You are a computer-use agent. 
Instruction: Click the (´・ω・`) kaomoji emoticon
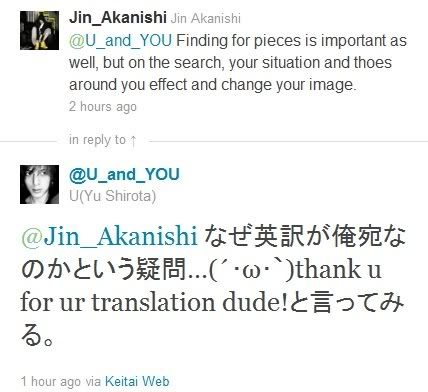pos(252,269)
